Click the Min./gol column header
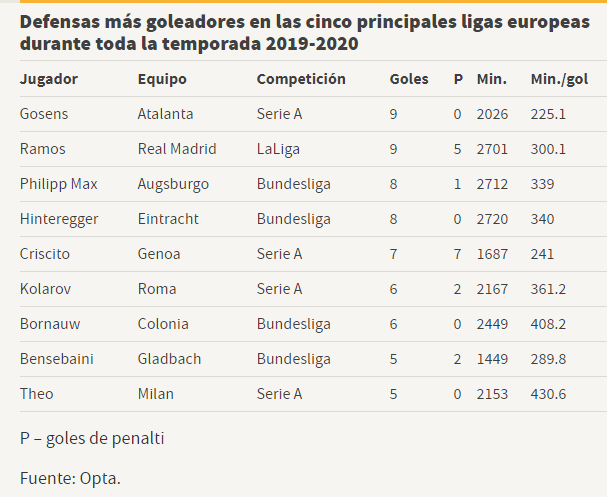Image resolution: width=607 pixels, height=497 pixels. 560,79
